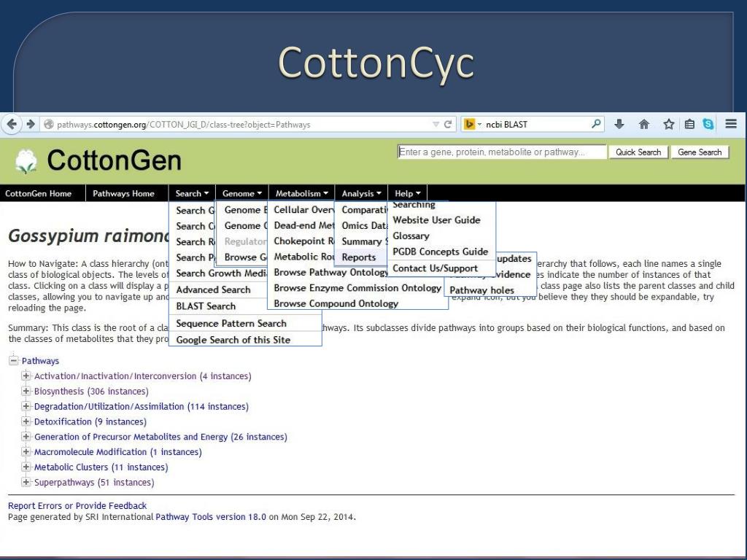Click the CottonGen cotton boll logo

click(26, 161)
